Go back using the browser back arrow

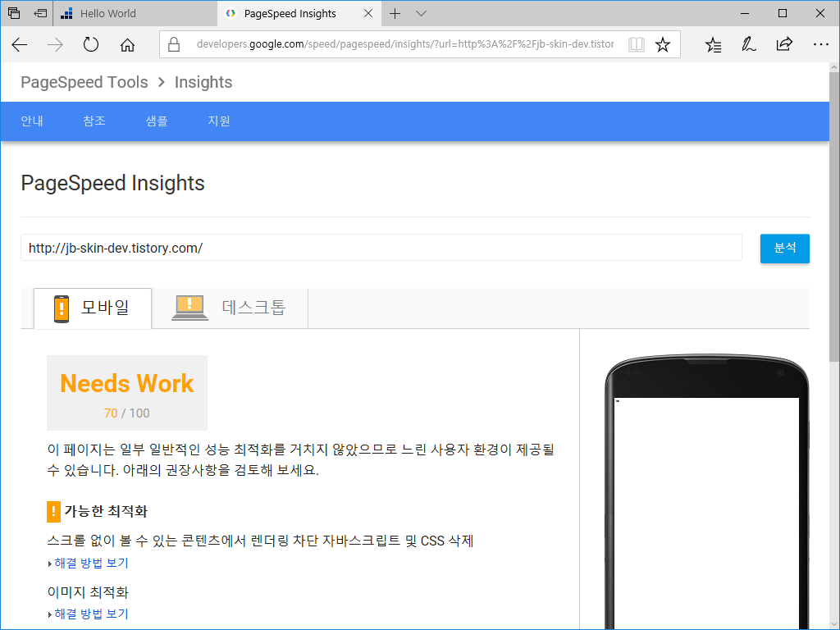[x=20, y=44]
